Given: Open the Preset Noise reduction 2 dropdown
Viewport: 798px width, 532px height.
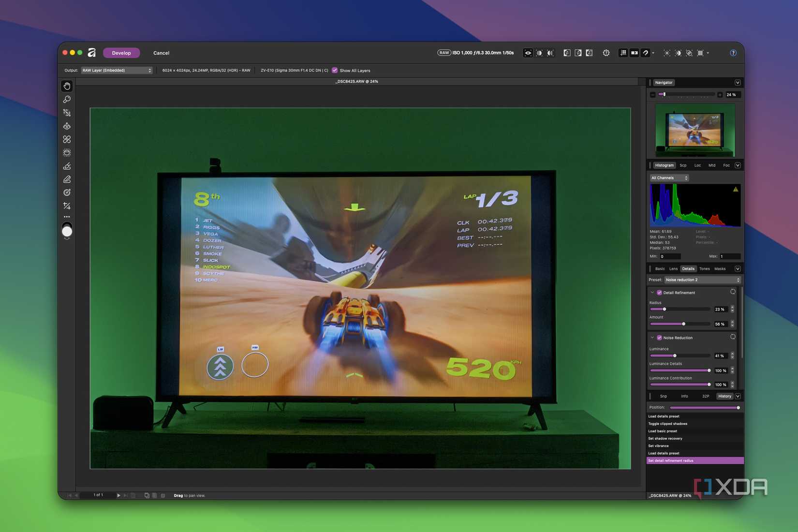Looking at the screenshot, I should [x=702, y=280].
